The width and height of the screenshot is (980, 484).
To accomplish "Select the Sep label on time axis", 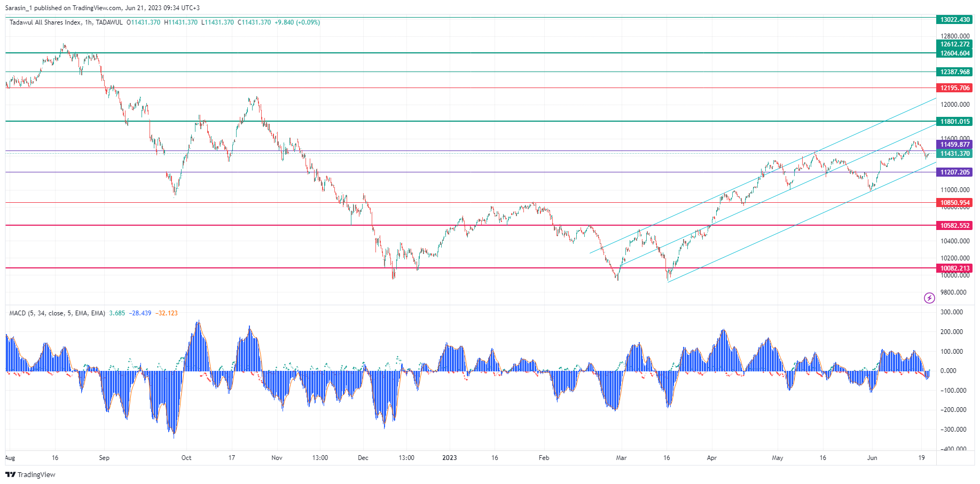I will [104, 458].
